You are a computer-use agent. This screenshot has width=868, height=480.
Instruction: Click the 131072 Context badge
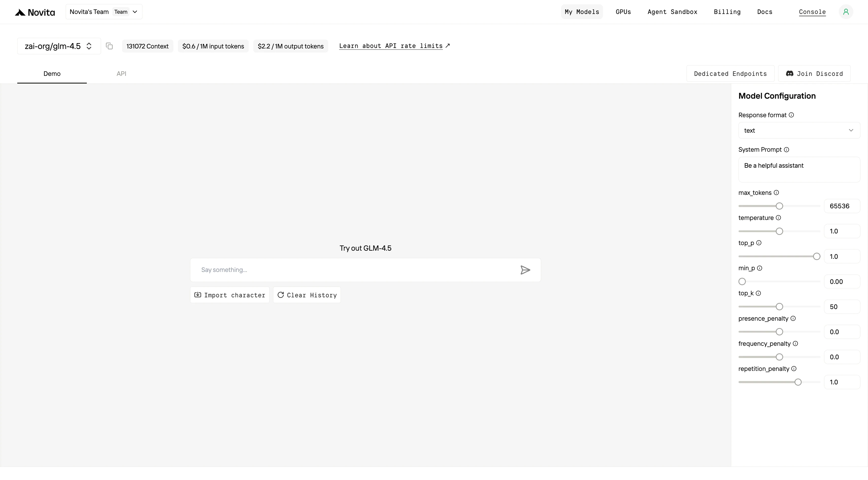coord(148,46)
